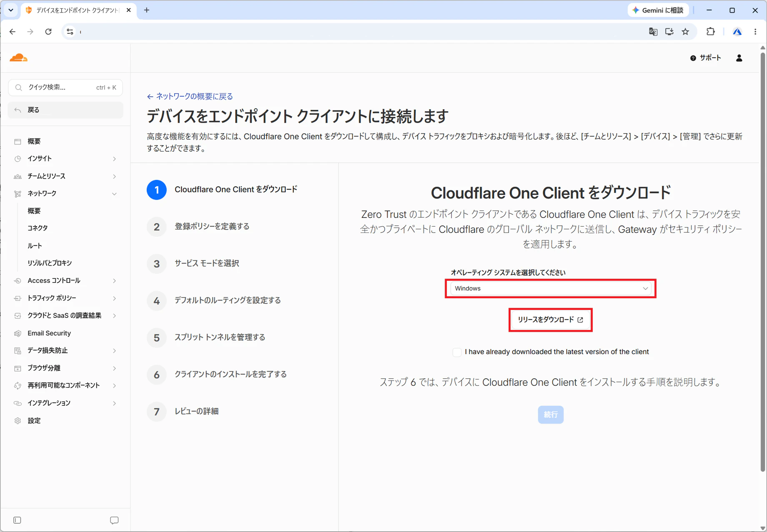Screen dimensions: 767x532
Task: Click the Google Translate icon in address bar
Action: pyautogui.click(x=653, y=32)
